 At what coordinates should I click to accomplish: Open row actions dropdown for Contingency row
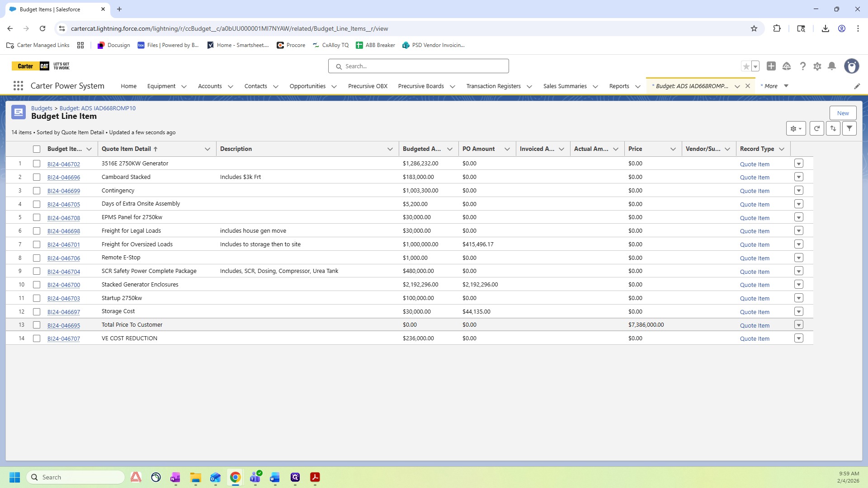point(799,191)
